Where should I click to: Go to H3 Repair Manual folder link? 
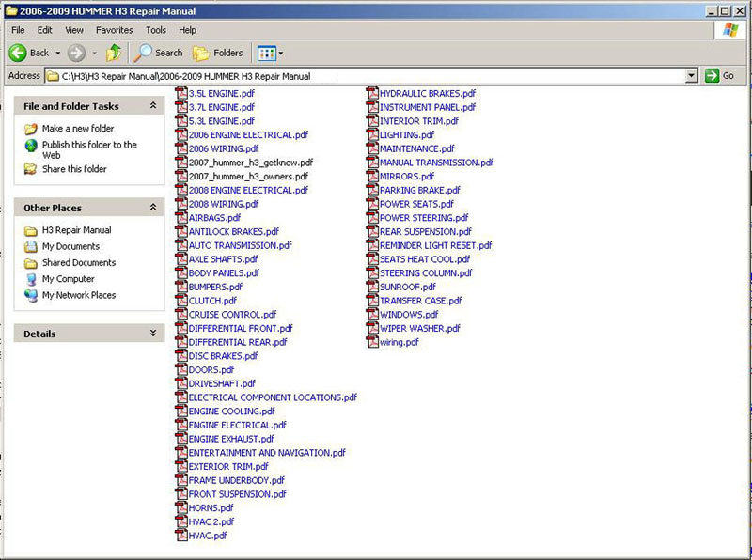[77, 230]
